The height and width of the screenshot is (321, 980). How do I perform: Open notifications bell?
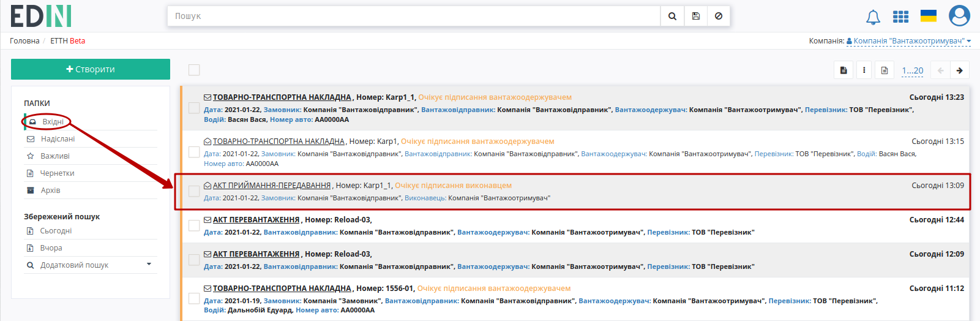(873, 17)
